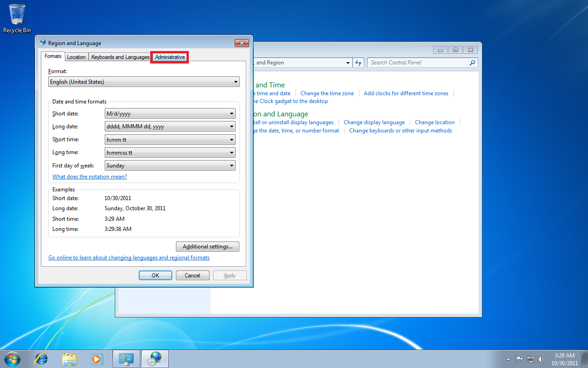Launch Windows Media Player from the taskbar

97,359
